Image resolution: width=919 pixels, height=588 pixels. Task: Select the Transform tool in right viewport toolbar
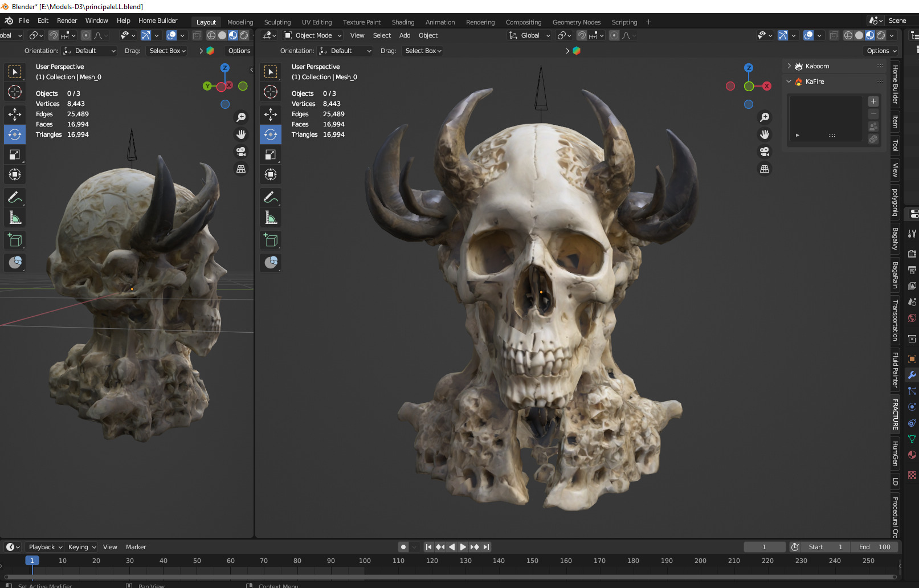click(271, 174)
